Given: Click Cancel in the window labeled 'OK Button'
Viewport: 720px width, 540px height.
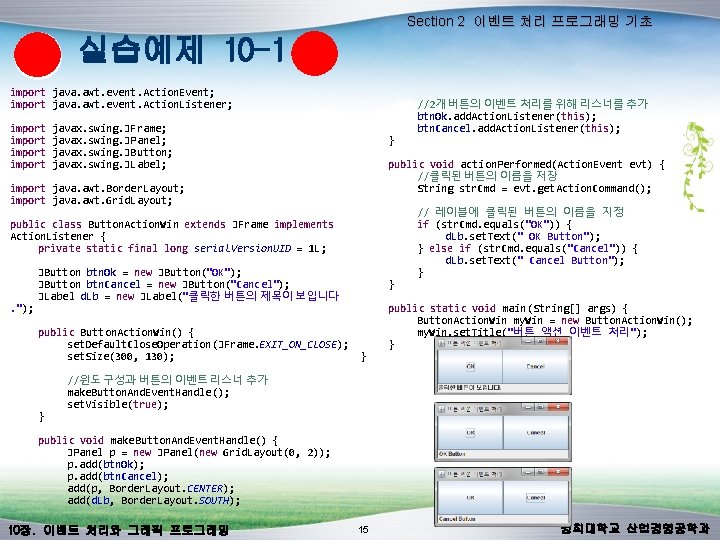Looking at the screenshot, I should coord(535,432).
